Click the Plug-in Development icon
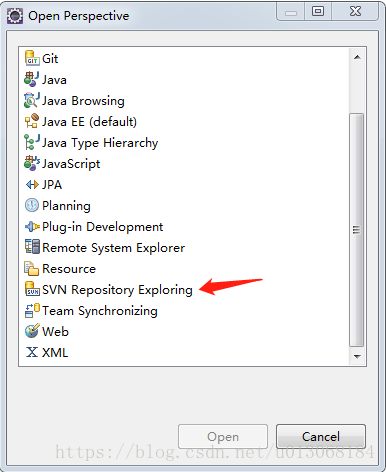386x472 pixels. pyautogui.click(x=32, y=227)
